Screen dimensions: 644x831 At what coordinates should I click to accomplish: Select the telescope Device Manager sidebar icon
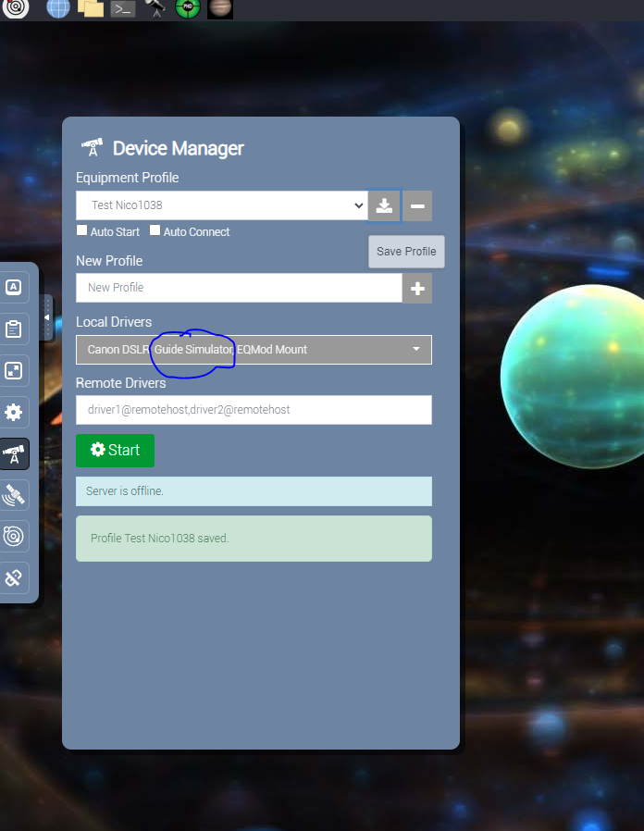pyautogui.click(x=14, y=453)
